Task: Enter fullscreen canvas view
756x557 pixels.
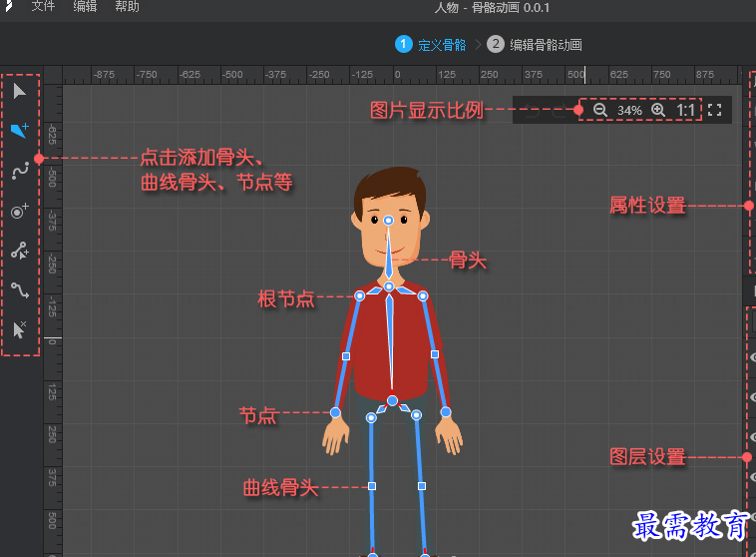Action: pos(714,110)
